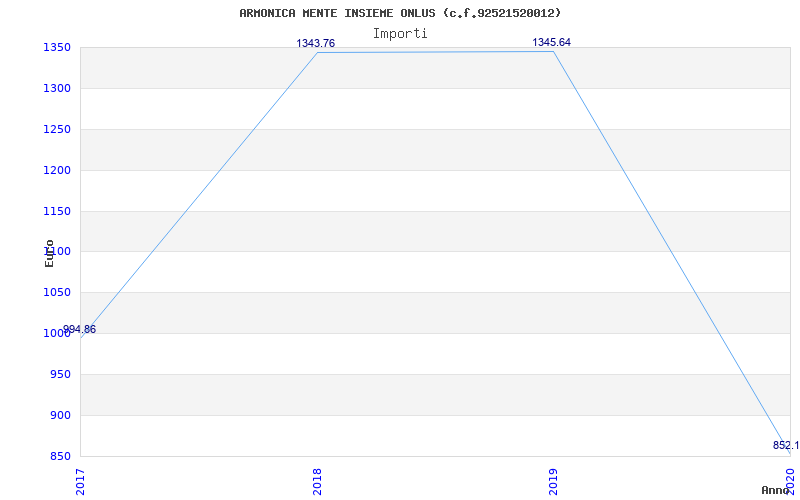800x500 pixels.
Task: Click y-axis value 1200
Action: click(56, 170)
